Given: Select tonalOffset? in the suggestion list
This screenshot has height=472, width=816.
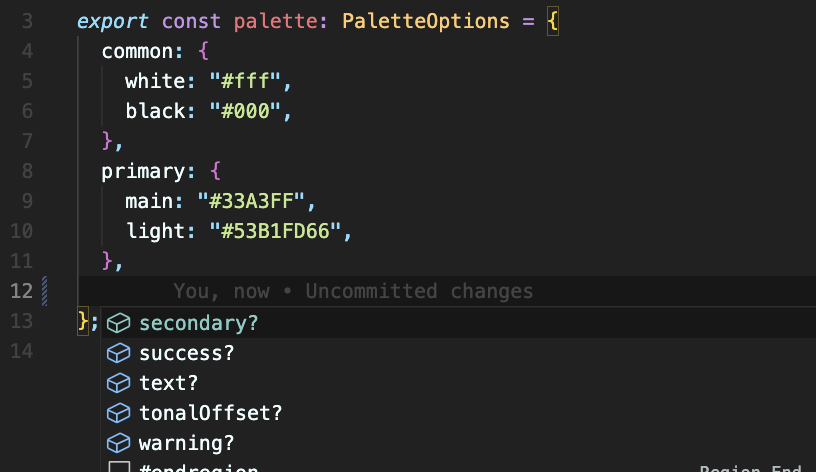Looking at the screenshot, I should click(x=210, y=413).
